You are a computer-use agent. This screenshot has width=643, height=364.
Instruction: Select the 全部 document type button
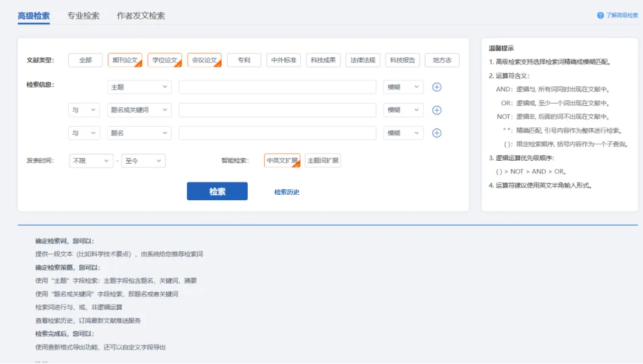click(x=85, y=60)
